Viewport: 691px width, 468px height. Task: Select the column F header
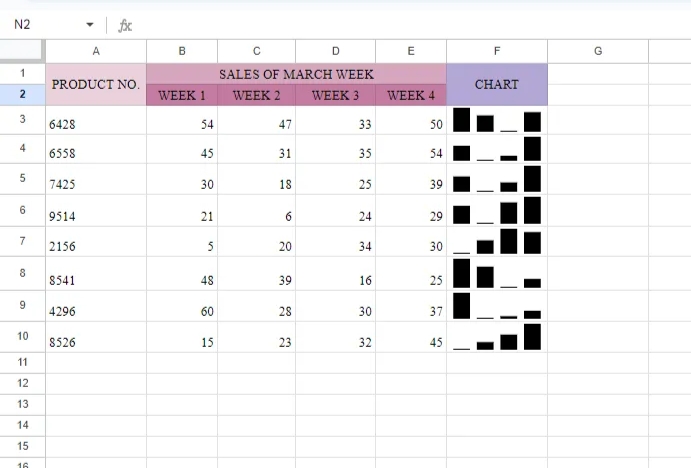497,51
